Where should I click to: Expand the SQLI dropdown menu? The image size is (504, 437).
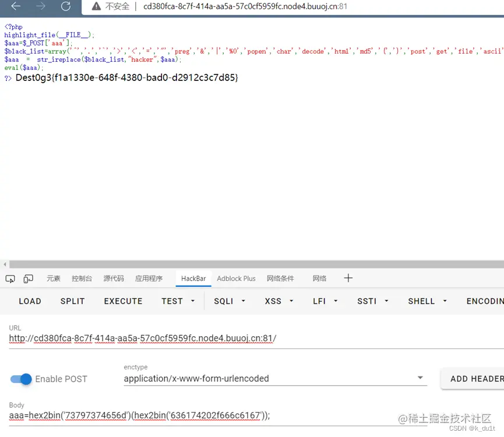coord(230,301)
